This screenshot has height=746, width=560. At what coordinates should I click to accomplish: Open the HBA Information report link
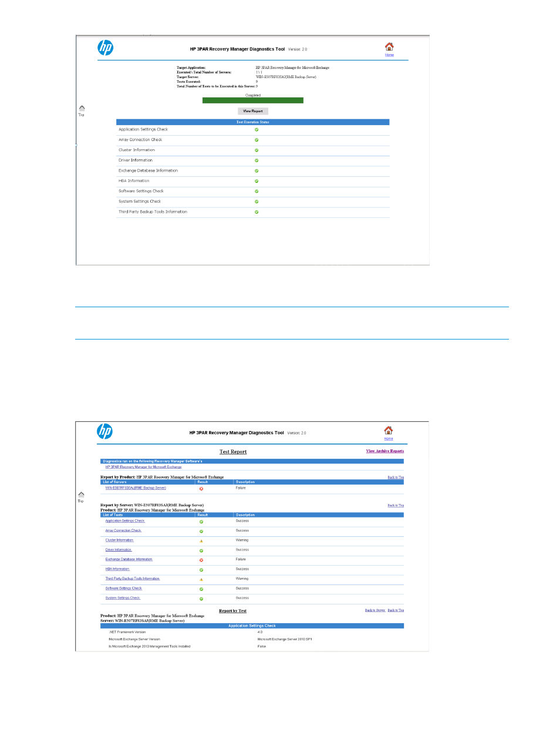[x=117, y=569]
